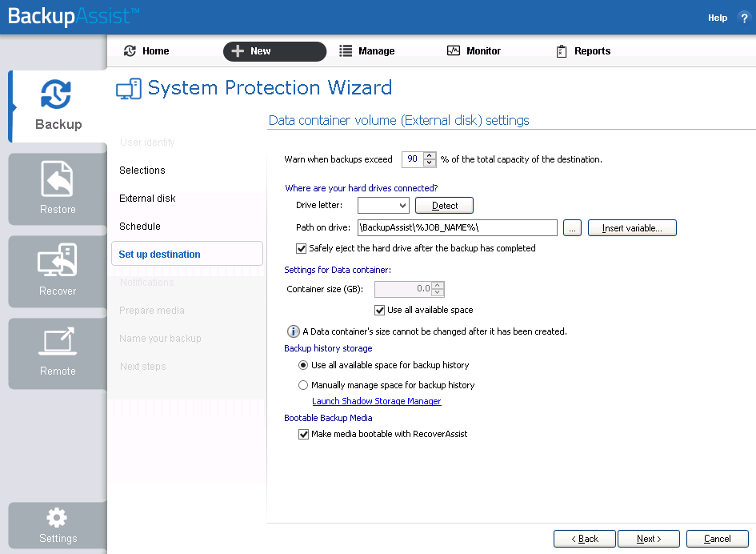Open the Recover section in the sidebar
The width and height of the screenshot is (756, 554).
click(58, 271)
